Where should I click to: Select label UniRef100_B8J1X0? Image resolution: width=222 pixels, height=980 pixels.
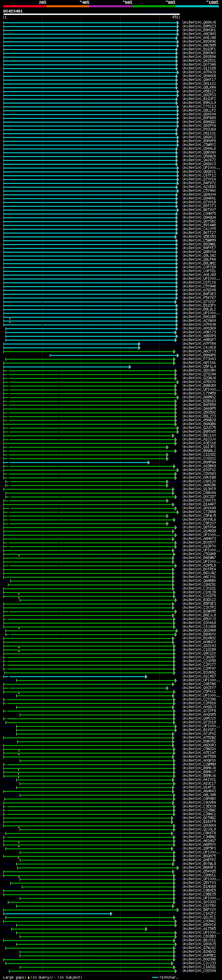pyautogui.click(x=199, y=435)
